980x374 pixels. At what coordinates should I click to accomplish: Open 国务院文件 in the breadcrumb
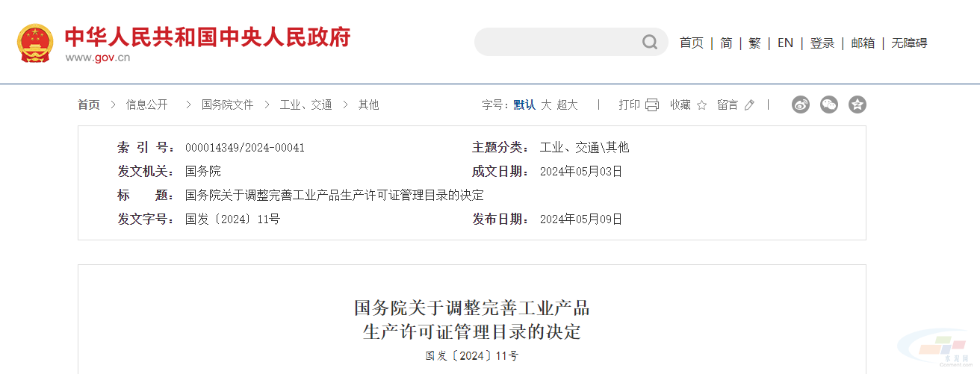point(228,105)
